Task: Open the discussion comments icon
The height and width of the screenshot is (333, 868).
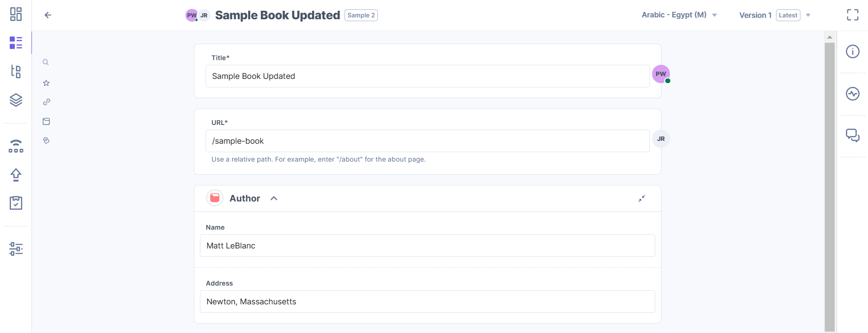Action: [853, 135]
